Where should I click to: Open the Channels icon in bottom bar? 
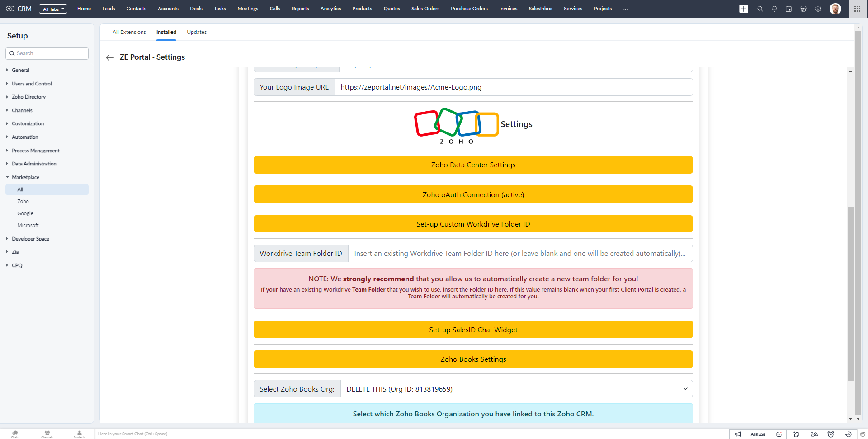tap(47, 434)
